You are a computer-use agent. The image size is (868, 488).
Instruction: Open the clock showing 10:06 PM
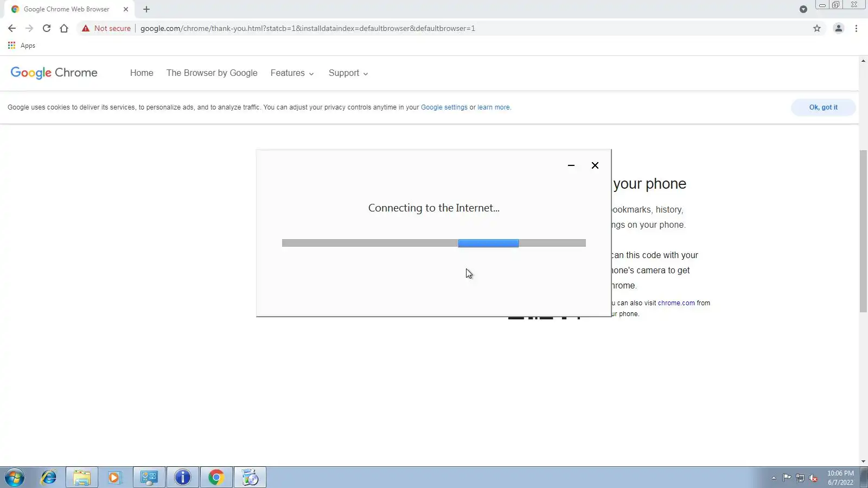click(x=840, y=478)
